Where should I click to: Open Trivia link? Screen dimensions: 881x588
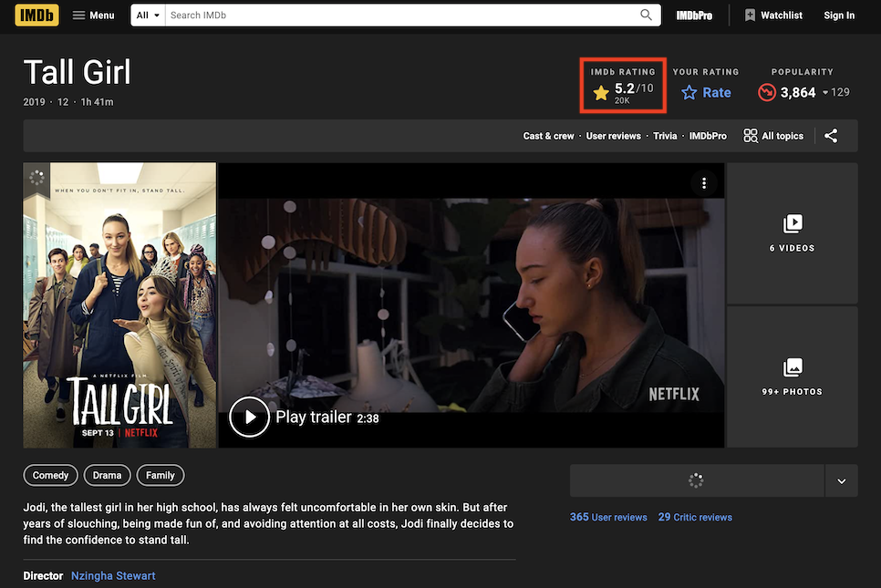point(665,136)
